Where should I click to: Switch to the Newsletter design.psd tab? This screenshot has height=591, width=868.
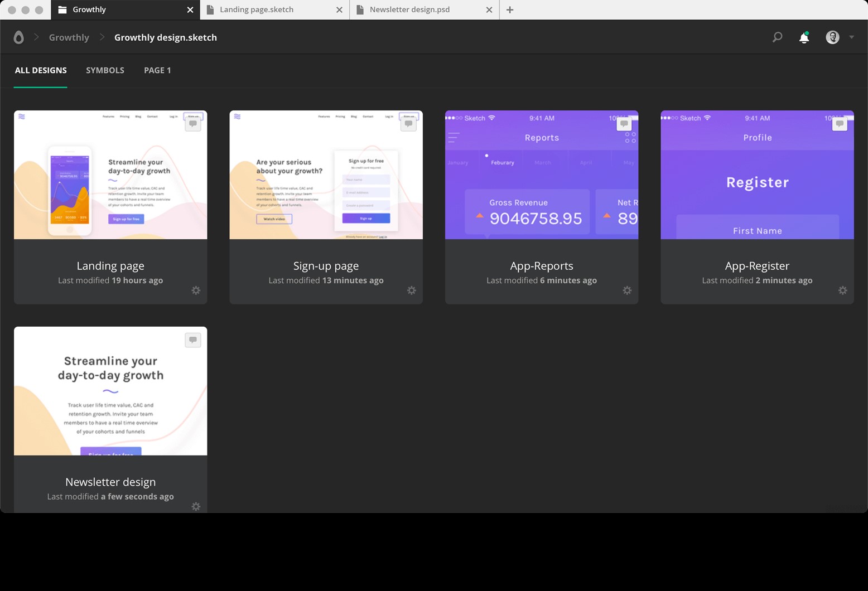click(425, 9)
